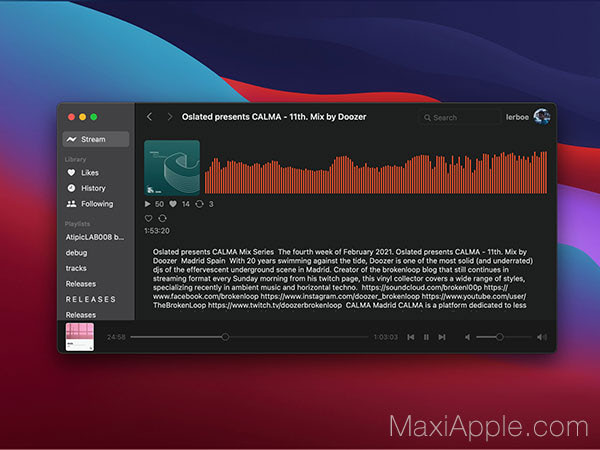This screenshot has width=600, height=450.
Task: Go back with the left chevron
Action: pyautogui.click(x=150, y=117)
